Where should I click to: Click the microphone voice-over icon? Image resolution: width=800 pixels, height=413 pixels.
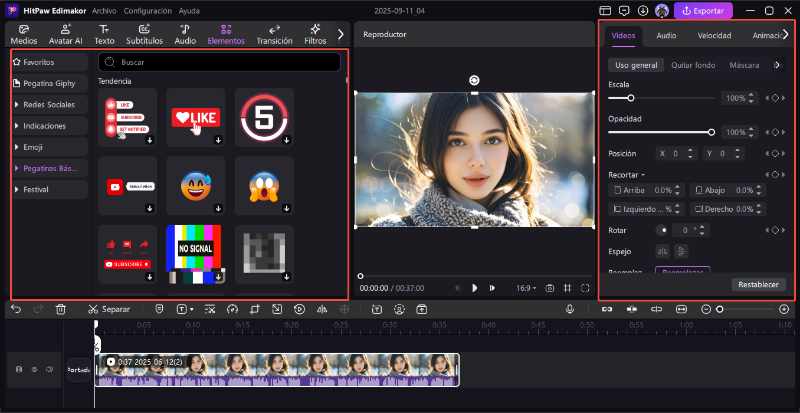click(x=570, y=309)
